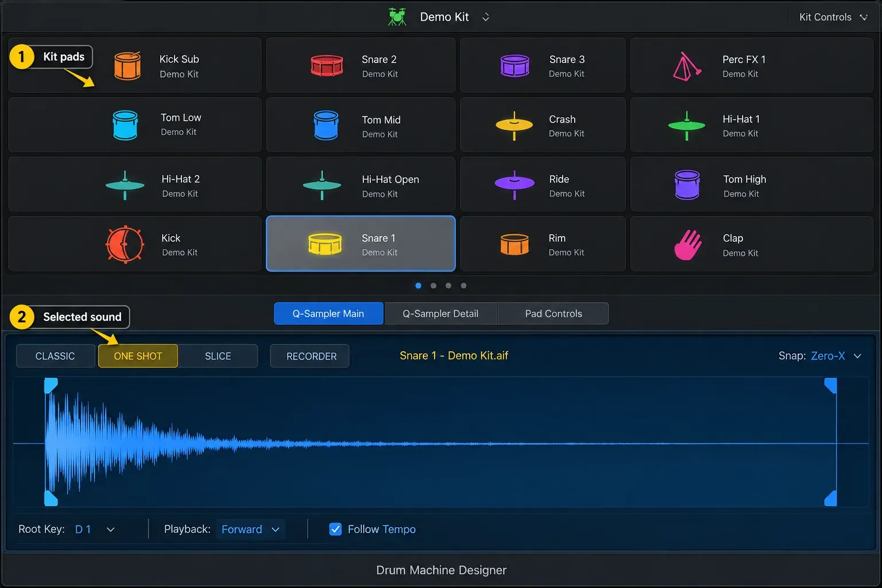Open the Demo Kit selector chevron
The height and width of the screenshot is (588, 882).
click(486, 17)
